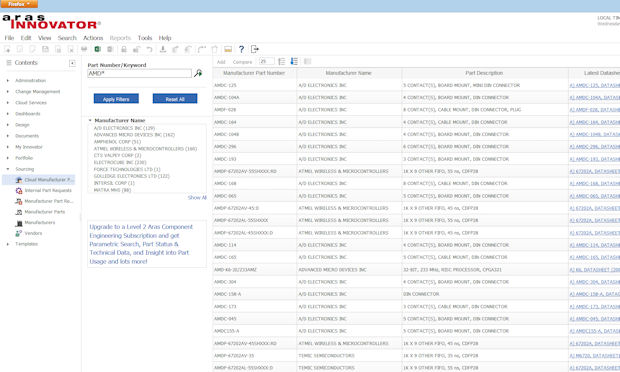Sort by Manufacturer Name column header
Viewport: 620px width, 372px height.
(348, 73)
